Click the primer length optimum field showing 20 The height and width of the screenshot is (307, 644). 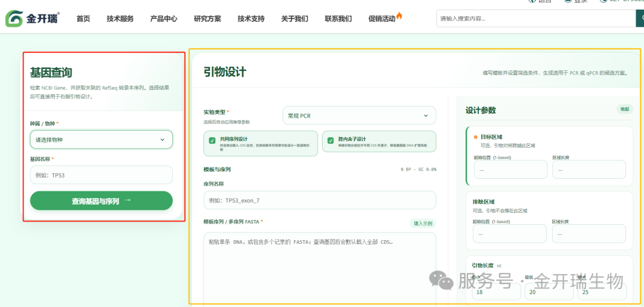(x=549, y=292)
